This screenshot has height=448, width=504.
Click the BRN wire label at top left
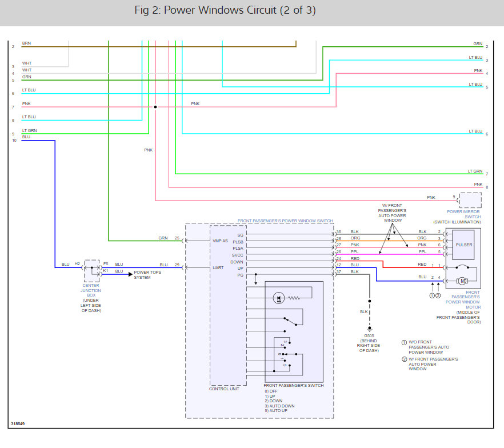[26, 43]
